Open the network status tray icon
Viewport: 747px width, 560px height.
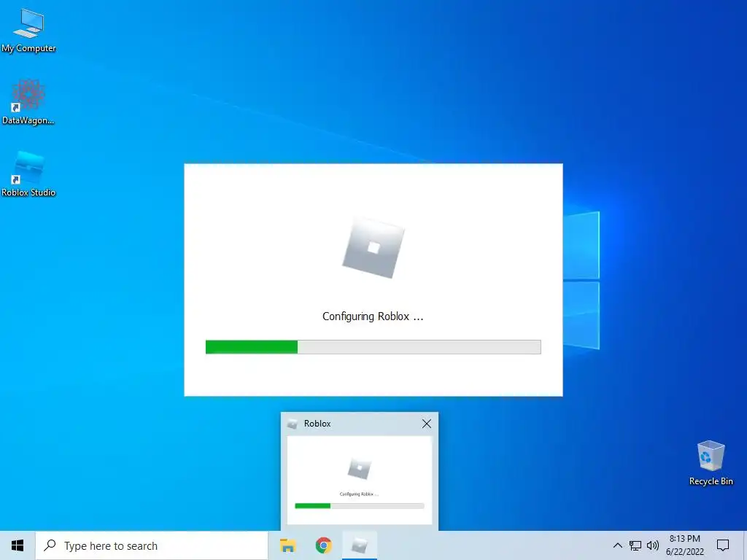tap(635, 545)
